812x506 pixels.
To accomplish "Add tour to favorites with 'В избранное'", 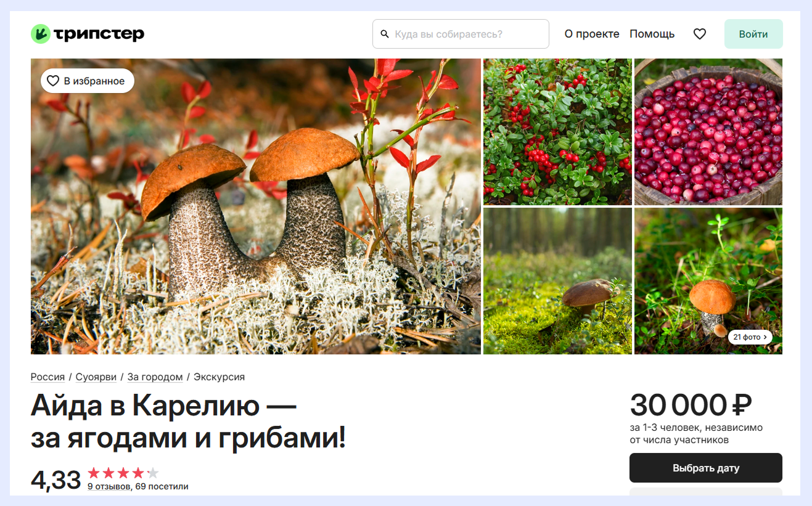I will 88,81.
